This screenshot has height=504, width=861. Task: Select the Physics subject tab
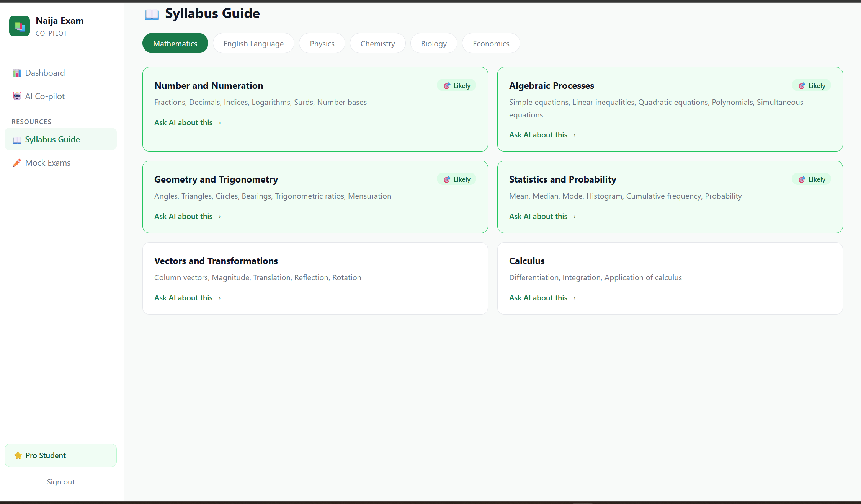pyautogui.click(x=322, y=44)
